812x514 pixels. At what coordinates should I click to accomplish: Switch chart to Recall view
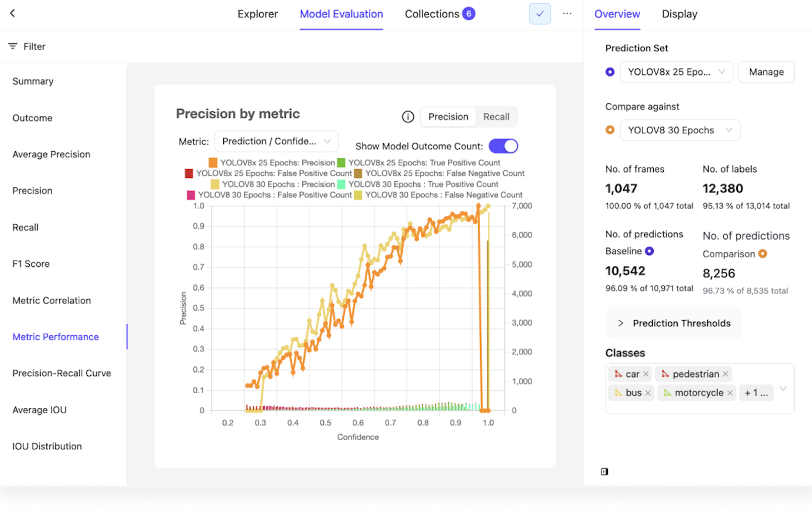point(496,117)
